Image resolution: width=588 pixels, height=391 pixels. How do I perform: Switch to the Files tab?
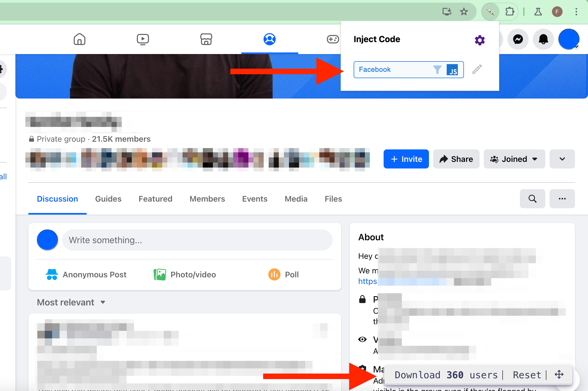pos(333,199)
